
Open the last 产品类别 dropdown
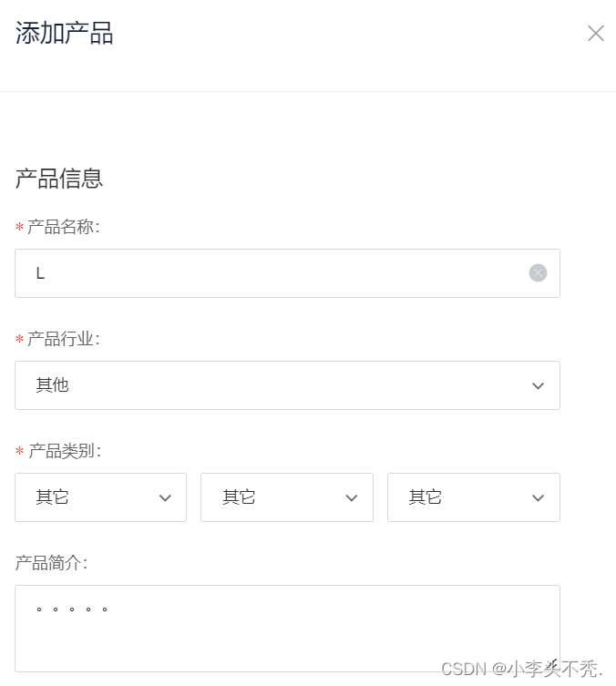pyautogui.click(x=474, y=497)
